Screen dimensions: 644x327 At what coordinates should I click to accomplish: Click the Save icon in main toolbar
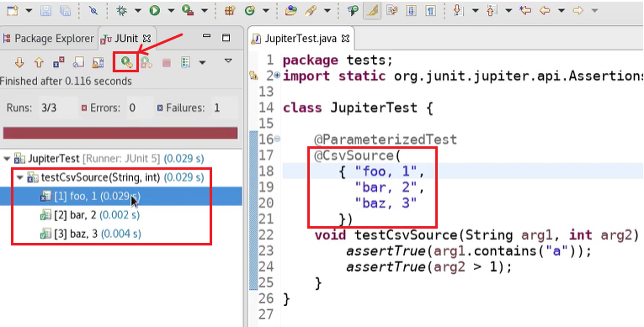coord(46,11)
